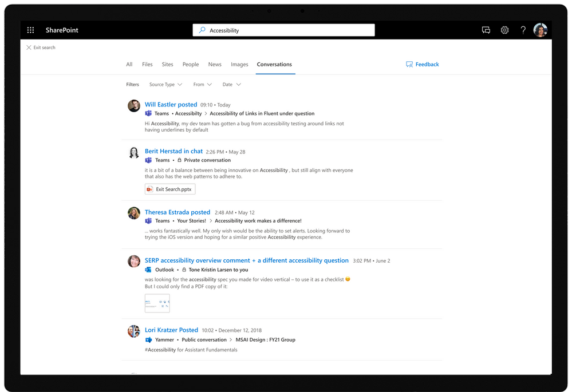Screen dimensions: 572x392
Task: Open the PDF thumbnail in SERP result
Action: point(157,303)
